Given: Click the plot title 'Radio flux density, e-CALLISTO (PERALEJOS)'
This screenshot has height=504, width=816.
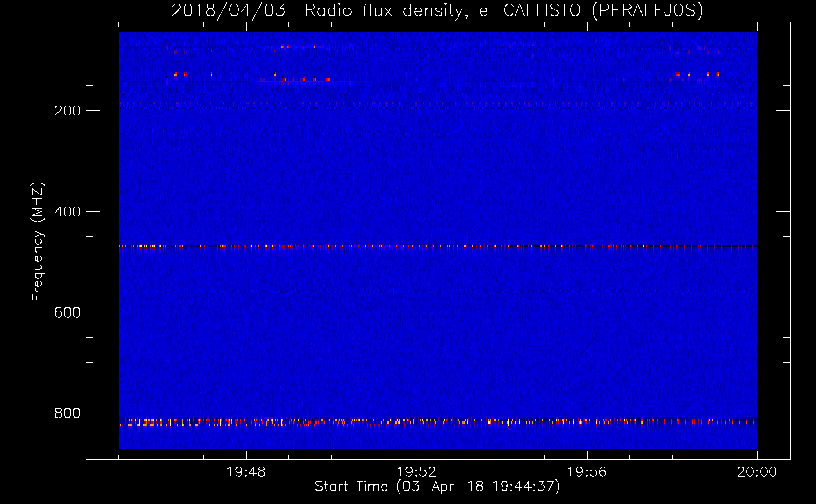Looking at the screenshot, I should tap(503, 10).
